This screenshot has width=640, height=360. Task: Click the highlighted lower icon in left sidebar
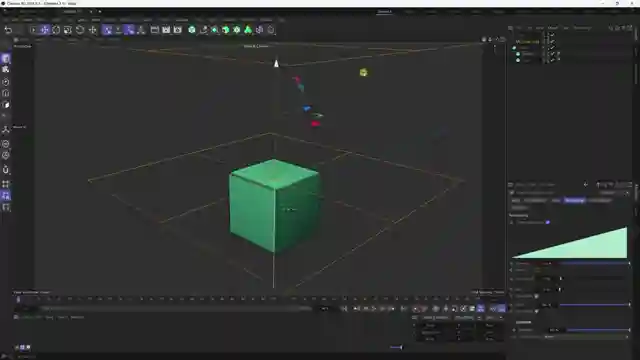pos(6,196)
